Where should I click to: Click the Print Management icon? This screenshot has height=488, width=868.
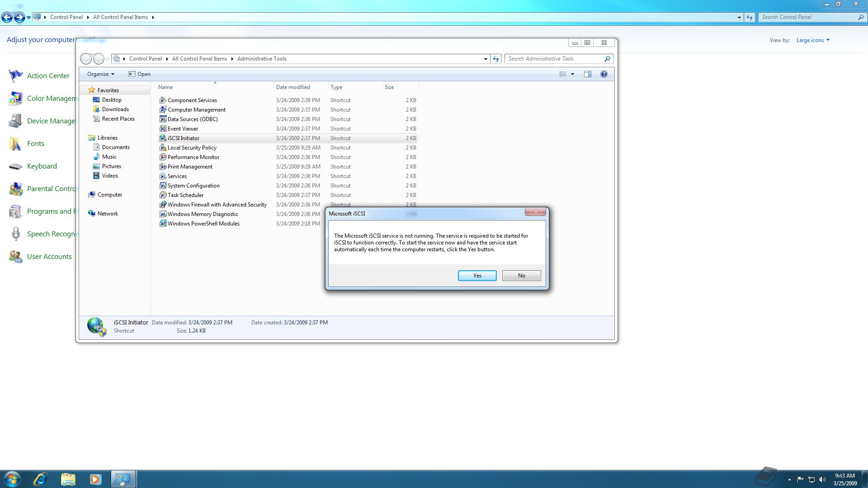[x=163, y=166]
